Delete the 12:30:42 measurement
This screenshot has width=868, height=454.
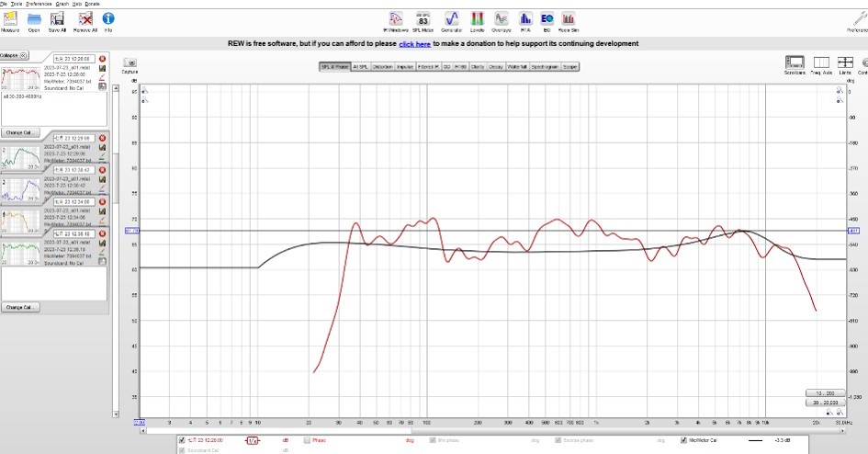(102, 170)
